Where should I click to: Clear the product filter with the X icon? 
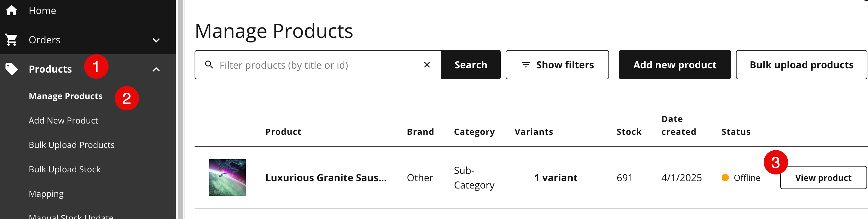427,65
